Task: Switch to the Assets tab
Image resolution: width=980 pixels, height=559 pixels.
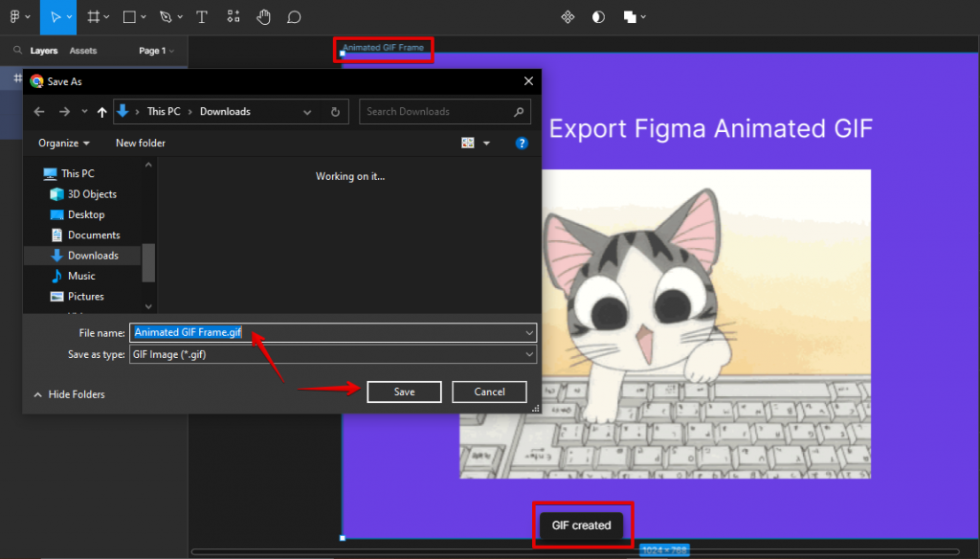Action: (83, 51)
